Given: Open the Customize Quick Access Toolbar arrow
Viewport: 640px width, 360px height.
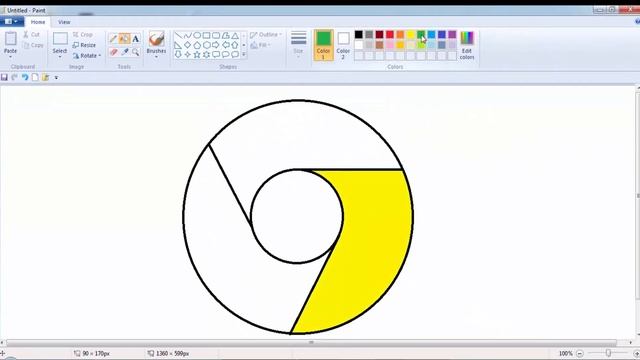Looking at the screenshot, I should click(56, 78).
